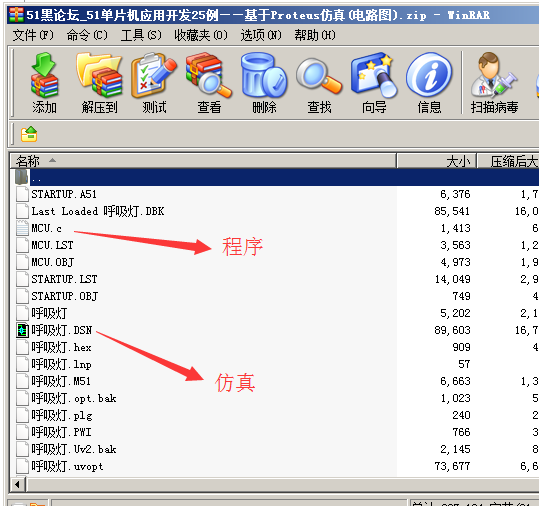Select the parent folder '..' icon
Viewport: 539px width, 506px height.
coord(21,177)
